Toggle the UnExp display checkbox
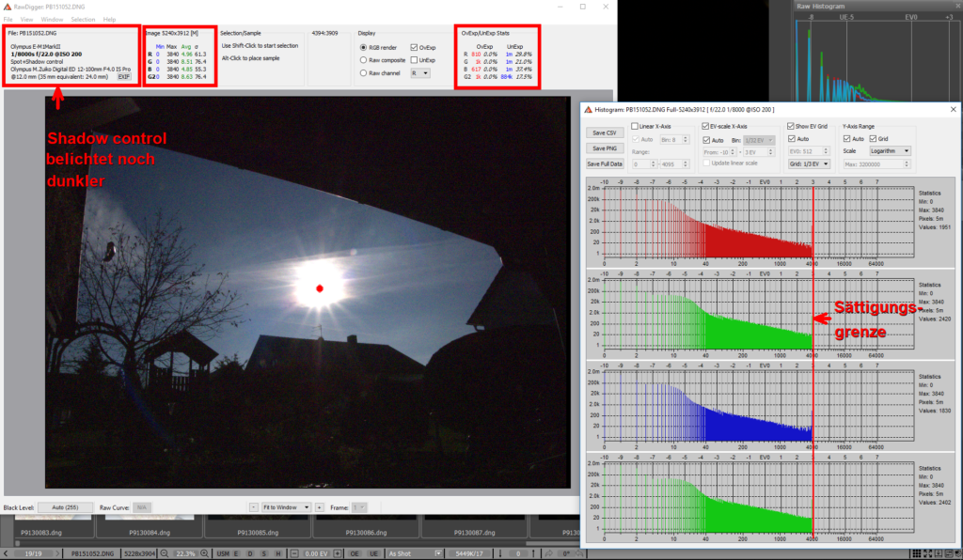The width and height of the screenshot is (963, 560). [416, 60]
